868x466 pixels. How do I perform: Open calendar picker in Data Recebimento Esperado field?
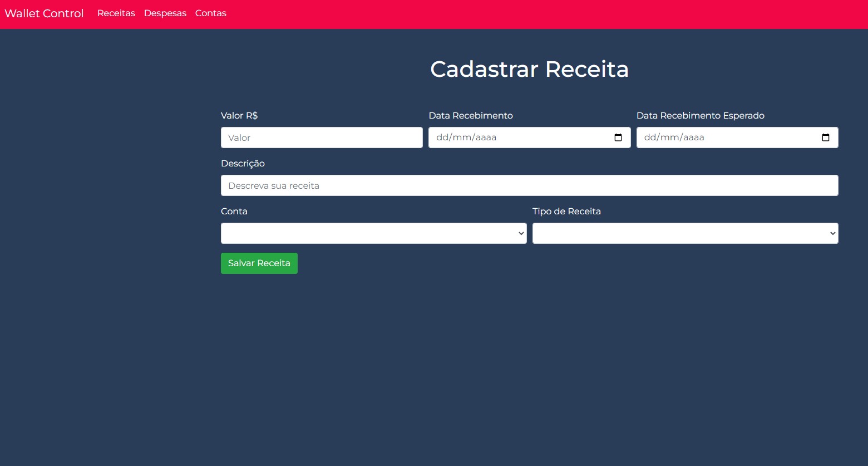click(825, 138)
